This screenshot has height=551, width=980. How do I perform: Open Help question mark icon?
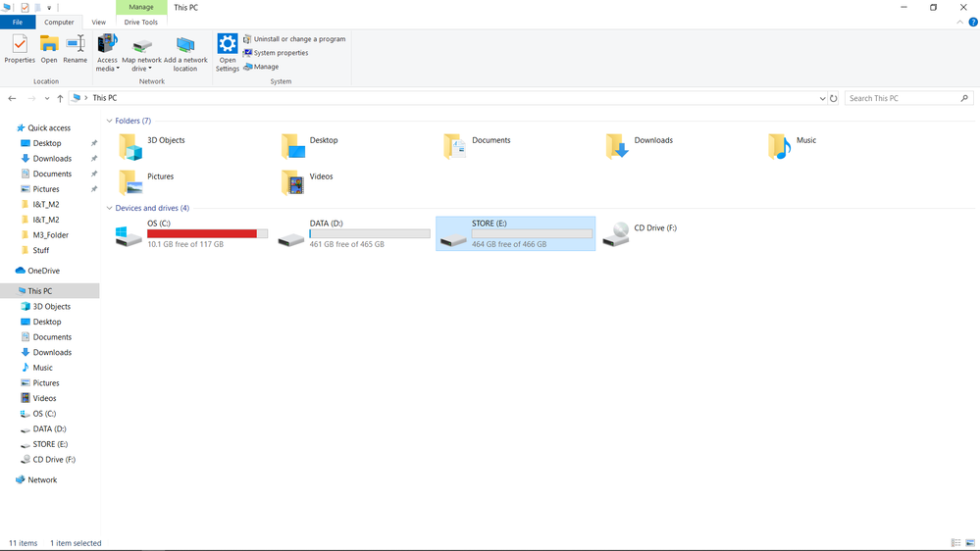[x=973, y=22]
